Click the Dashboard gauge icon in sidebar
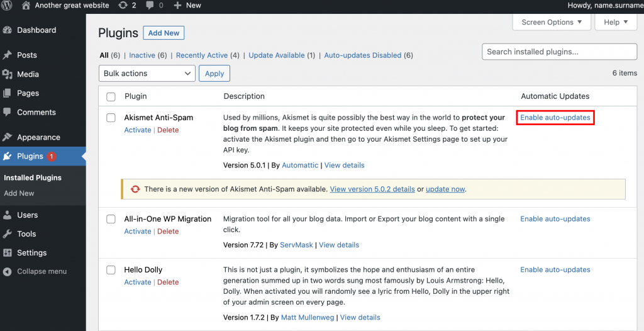Screen dimensions: 644x331 click(8, 30)
